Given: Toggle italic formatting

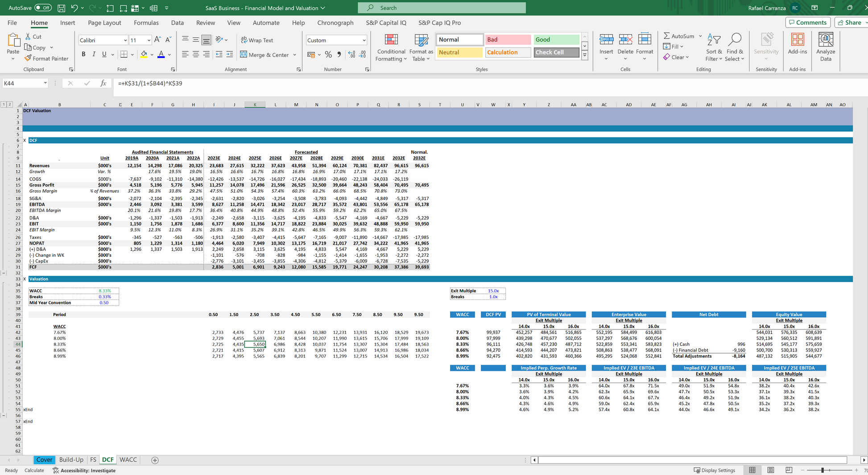Looking at the screenshot, I should pyautogui.click(x=94, y=54).
